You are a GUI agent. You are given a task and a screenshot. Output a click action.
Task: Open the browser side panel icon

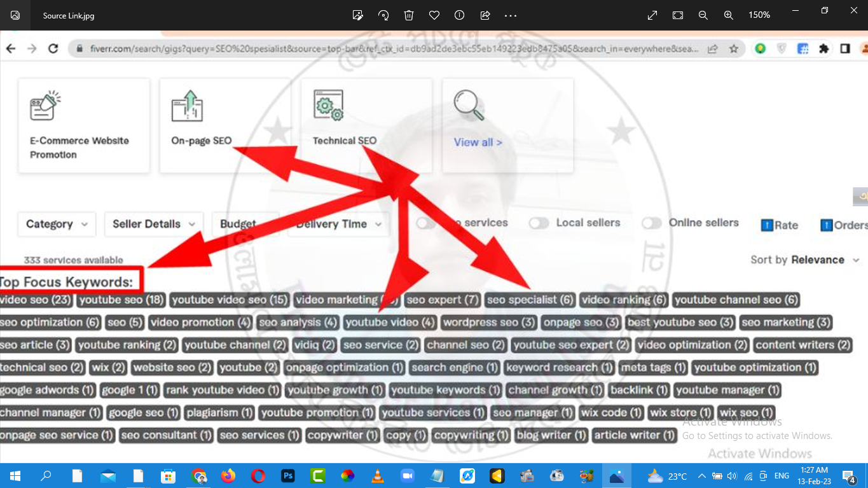click(x=845, y=48)
